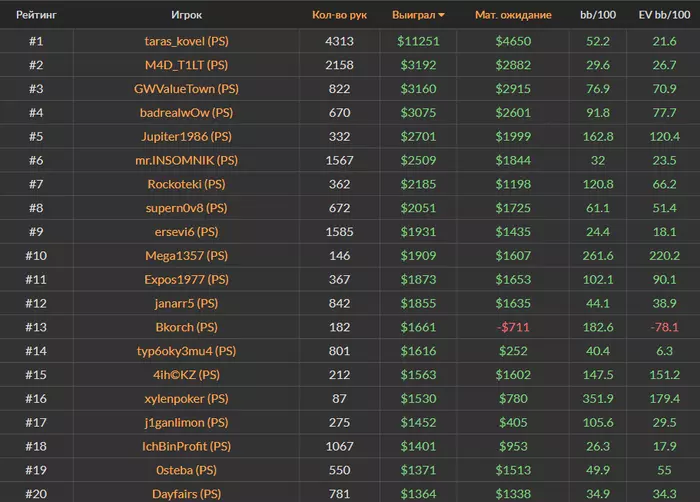
Task: Select the Rockoteki (PS) player link
Action: [187, 185]
